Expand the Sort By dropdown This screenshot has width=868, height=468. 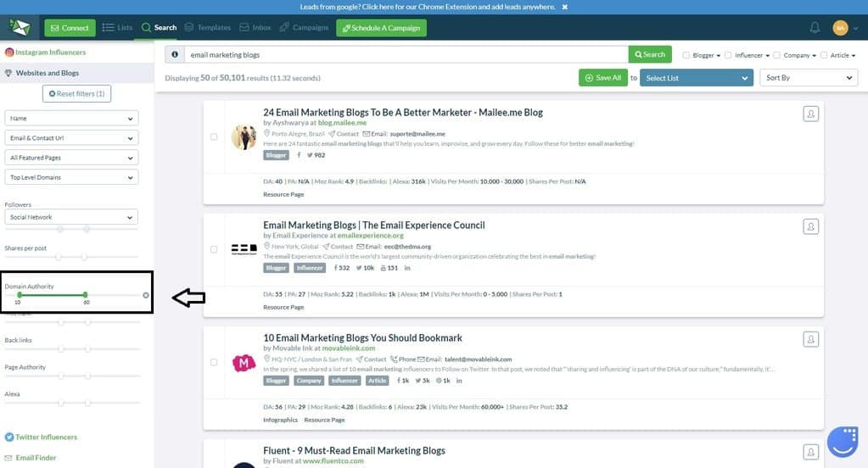[x=809, y=77]
